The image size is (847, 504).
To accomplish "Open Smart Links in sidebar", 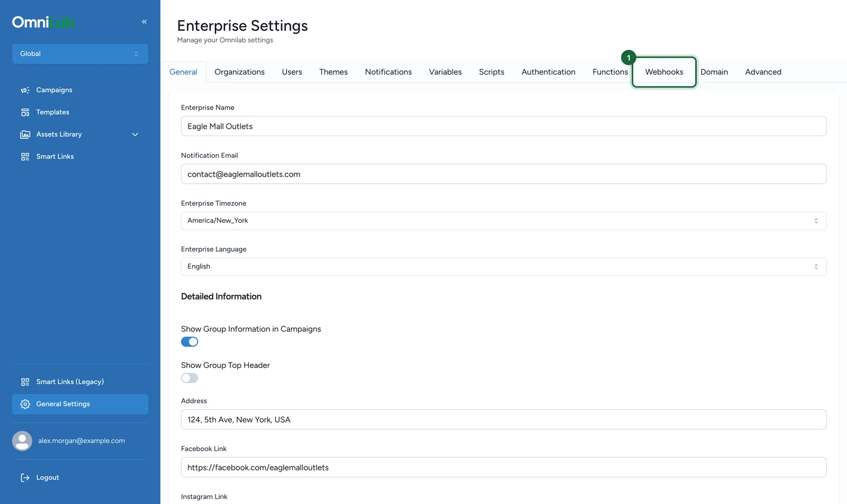I will pos(80,157).
